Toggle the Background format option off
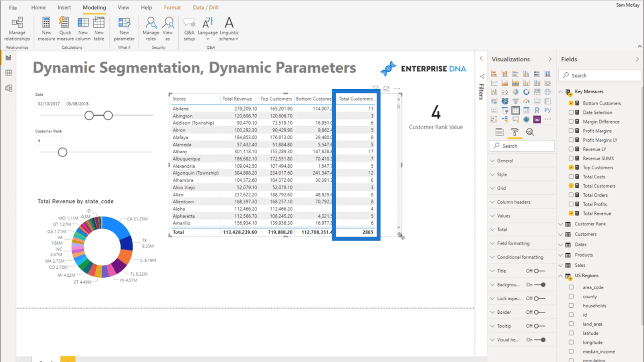This screenshot has height=362, width=644. coord(540,285)
